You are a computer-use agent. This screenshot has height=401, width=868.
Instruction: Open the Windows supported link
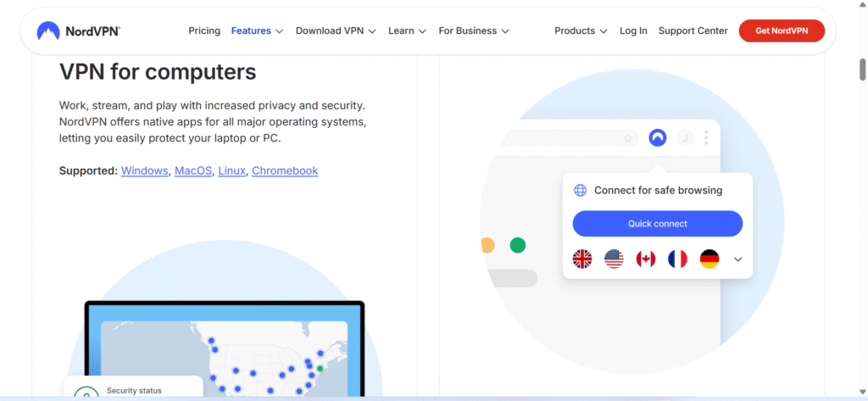pos(145,170)
